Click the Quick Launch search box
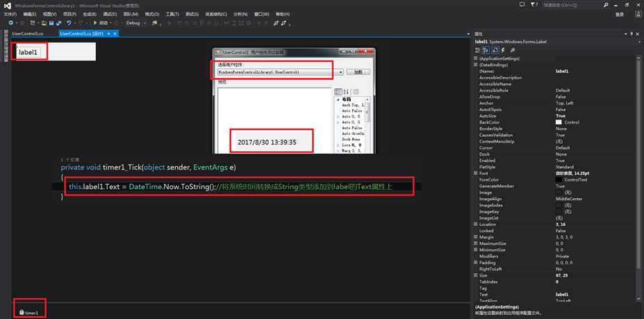This screenshot has width=644, height=319. pos(572,5)
